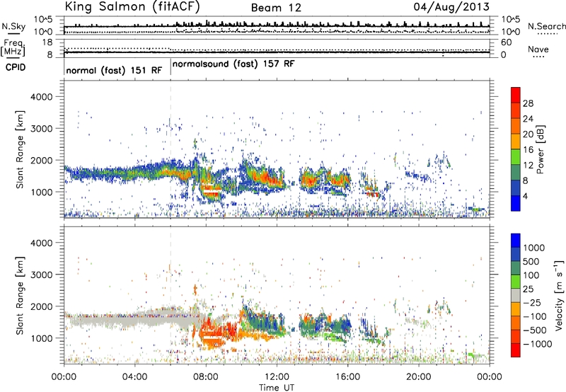Screen dimensions: 566x392
Task: Click the velocity panel 'Slant Range [km]' label
Action: coord(20,295)
